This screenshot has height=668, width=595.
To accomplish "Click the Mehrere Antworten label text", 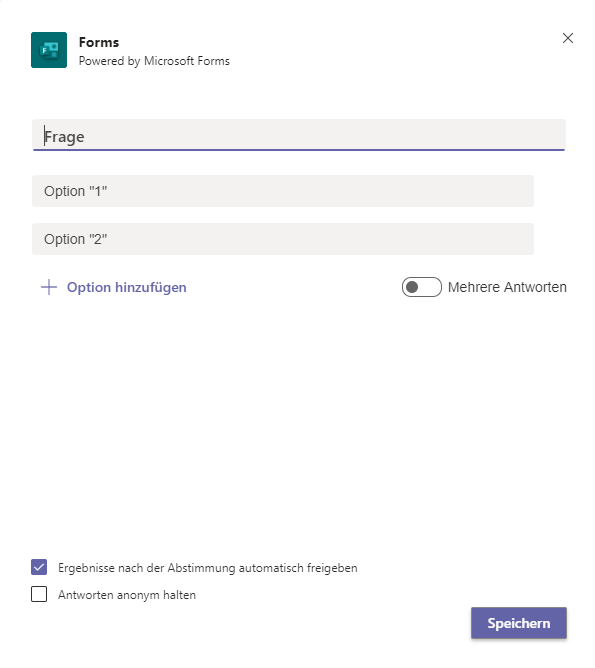I will click(x=507, y=287).
